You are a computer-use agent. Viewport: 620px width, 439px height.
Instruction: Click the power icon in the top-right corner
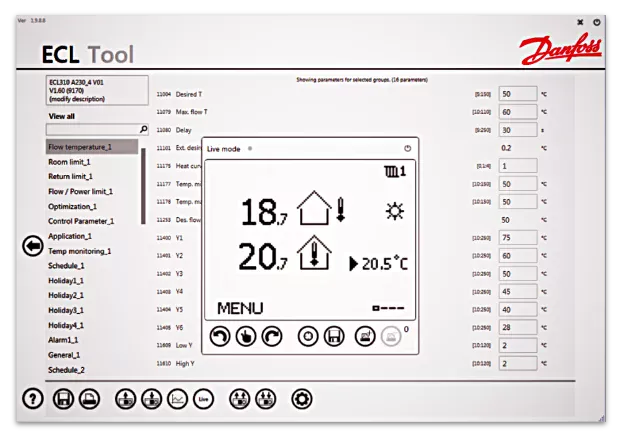point(597,22)
